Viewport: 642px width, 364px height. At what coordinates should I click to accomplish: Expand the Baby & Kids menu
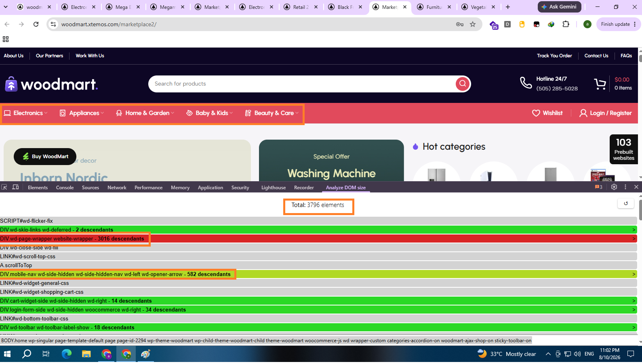click(209, 113)
